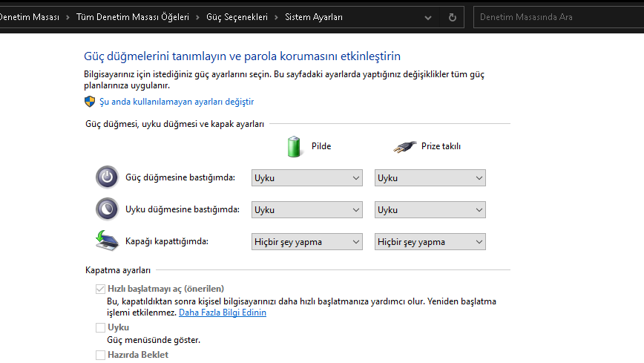The width and height of the screenshot is (644, 363).
Task: Click the power button icon
Action: tap(107, 177)
